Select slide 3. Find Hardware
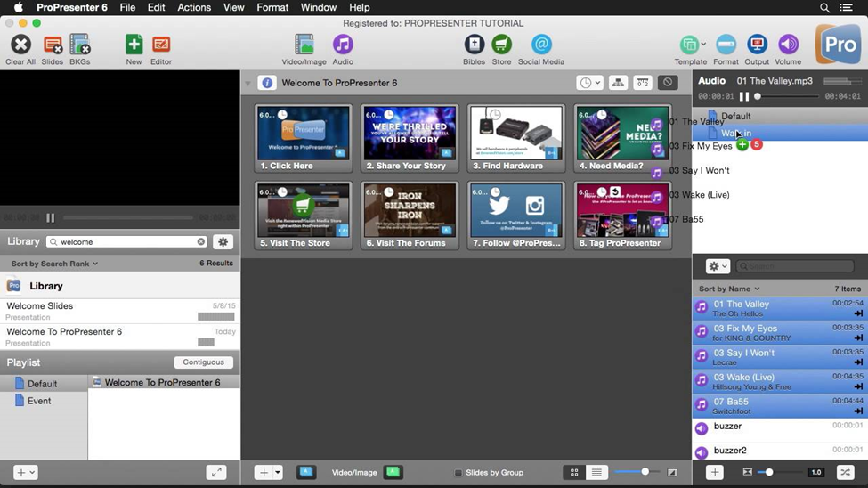This screenshot has height=488, width=868. [x=516, y=139]
